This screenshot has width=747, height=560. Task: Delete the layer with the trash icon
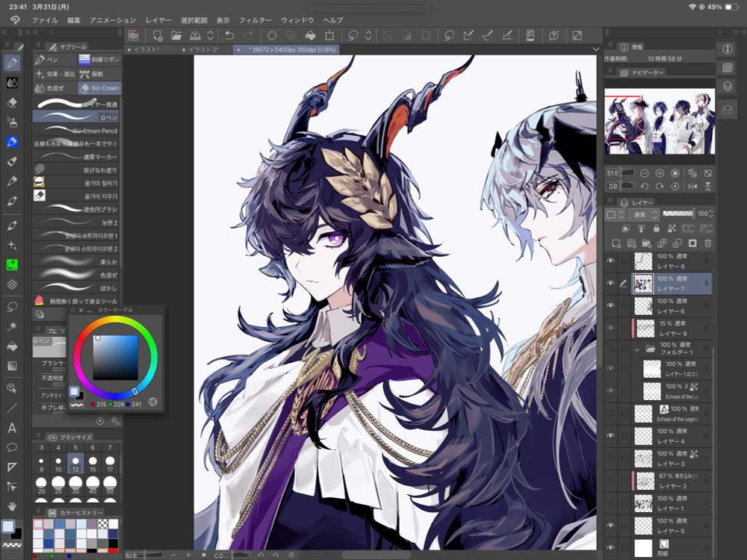pos(708,243)
